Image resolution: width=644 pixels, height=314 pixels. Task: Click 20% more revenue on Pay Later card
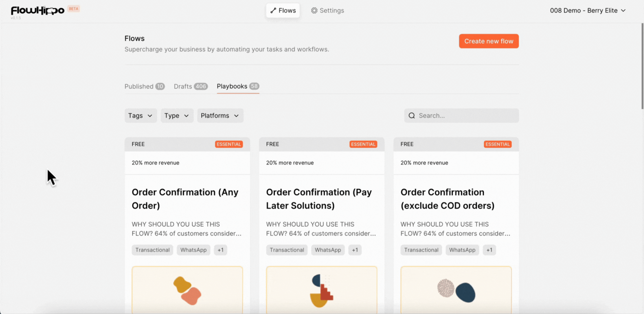(290, 163)
